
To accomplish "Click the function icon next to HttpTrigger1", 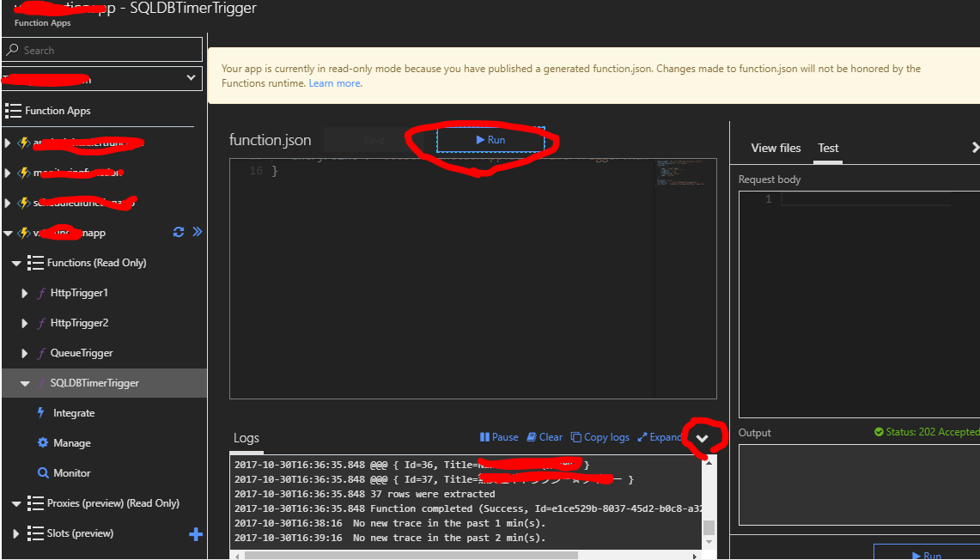I will click(41, 293).
